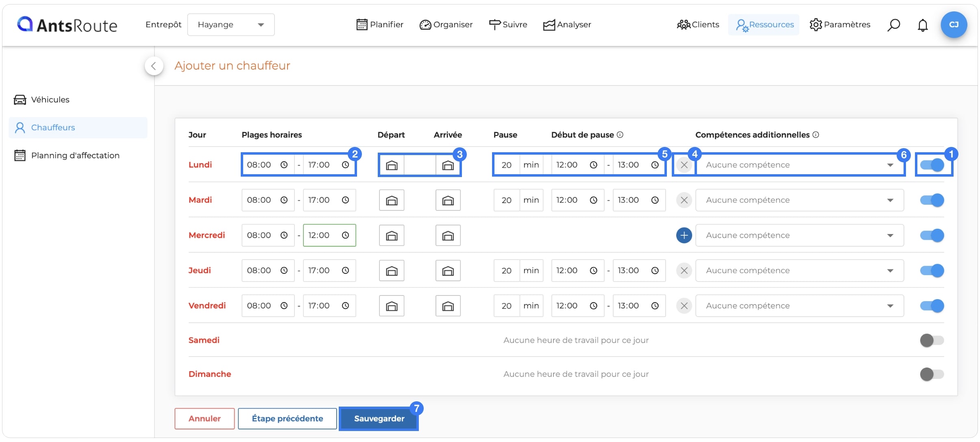The width and height of the screenshot is (980, 442).
Task: Choose Lundi departure depot icon
Action: click(392, 165)
